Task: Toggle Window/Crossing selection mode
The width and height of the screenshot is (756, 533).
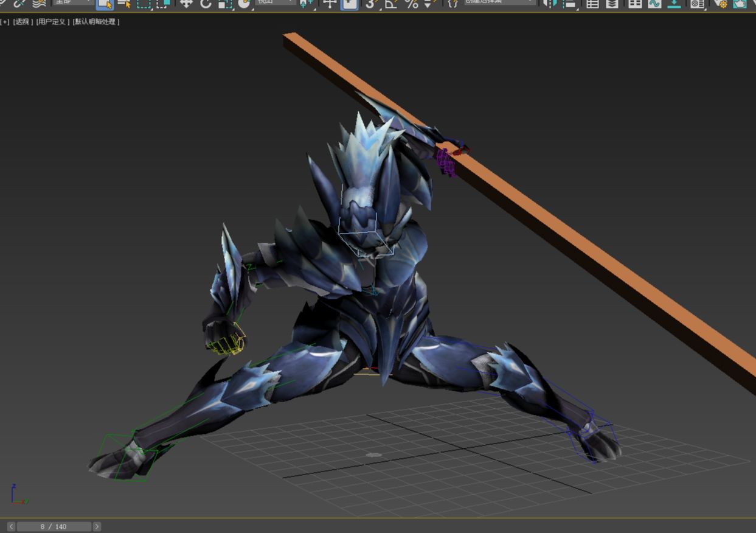Action: click(163, 4)
